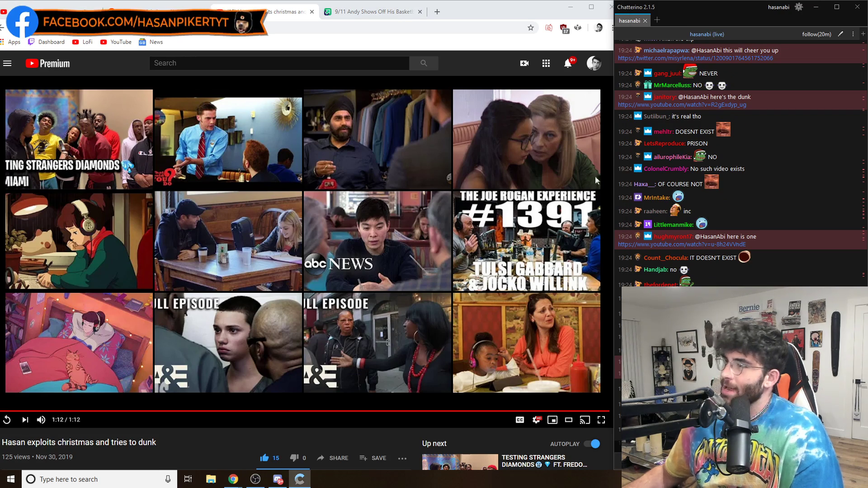Bookmark this page with the star
The width and height of the screenshot is (868, 488).
531,28
